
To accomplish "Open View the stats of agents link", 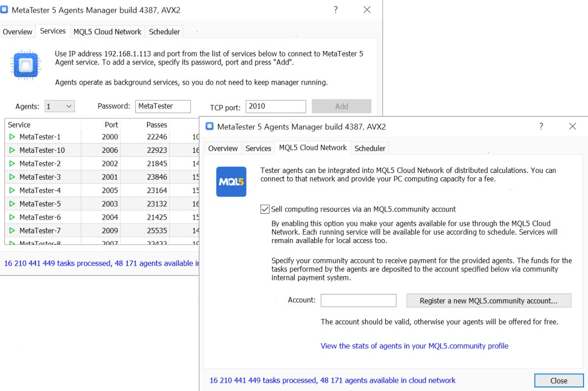I will 415,346.
